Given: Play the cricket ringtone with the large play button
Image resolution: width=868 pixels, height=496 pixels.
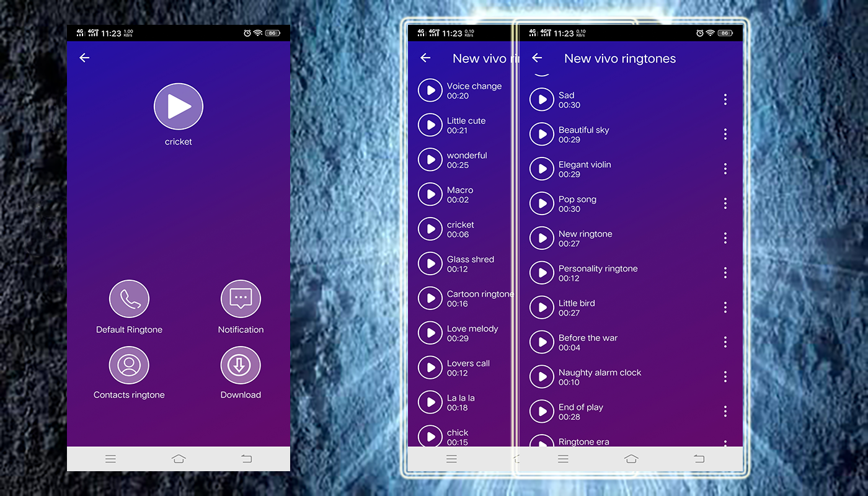Looking at the screenshot, I should click(x=179, y=107).
